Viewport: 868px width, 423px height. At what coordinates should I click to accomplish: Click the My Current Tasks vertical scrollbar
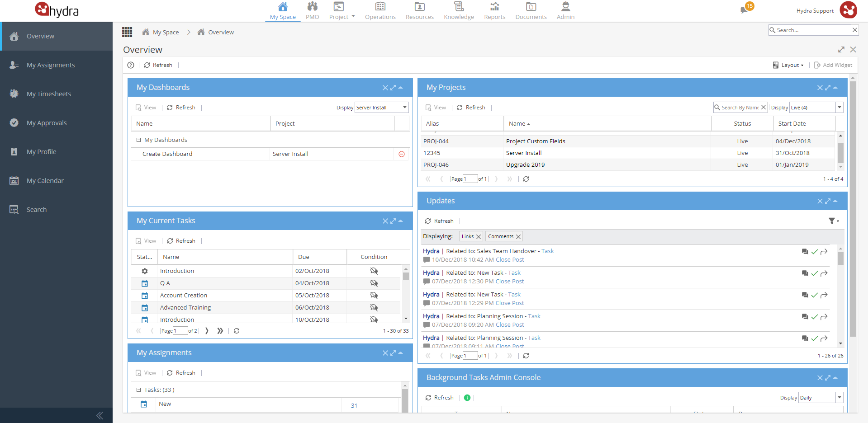click(x=406, y=294)
